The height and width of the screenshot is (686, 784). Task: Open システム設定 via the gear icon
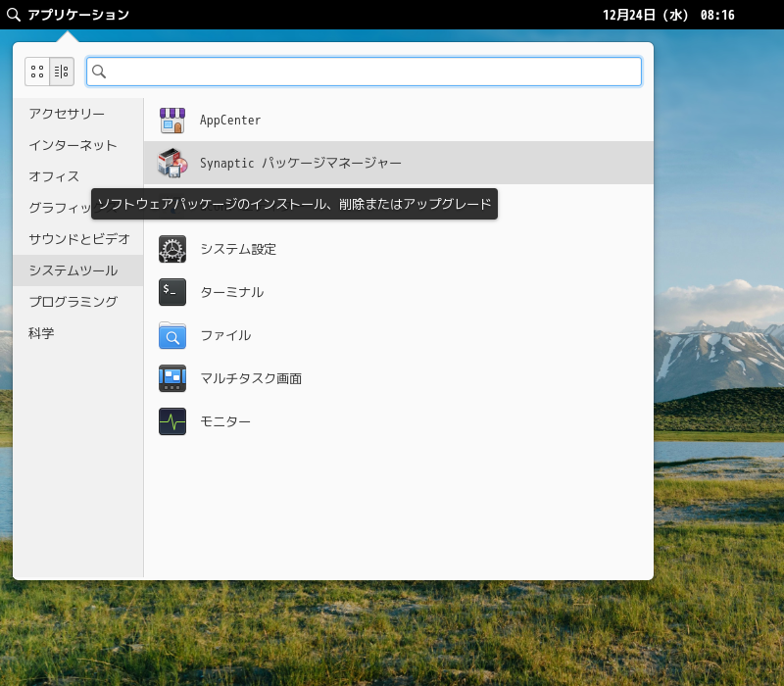pos(172,249)
